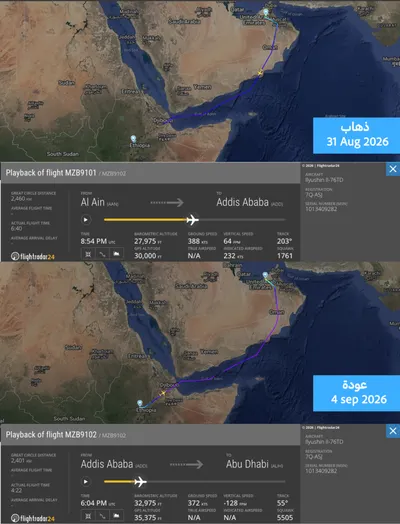Viewport: 400px width, 524px height.
Task: Click the "Yemen" label on the top map
Action: [203, 87]
